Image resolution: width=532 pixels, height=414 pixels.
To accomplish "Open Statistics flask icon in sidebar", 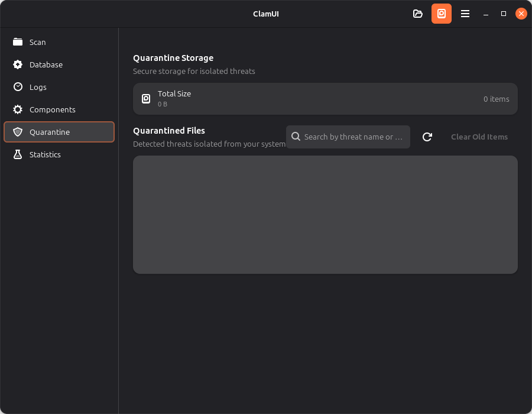I will [18, 154].
